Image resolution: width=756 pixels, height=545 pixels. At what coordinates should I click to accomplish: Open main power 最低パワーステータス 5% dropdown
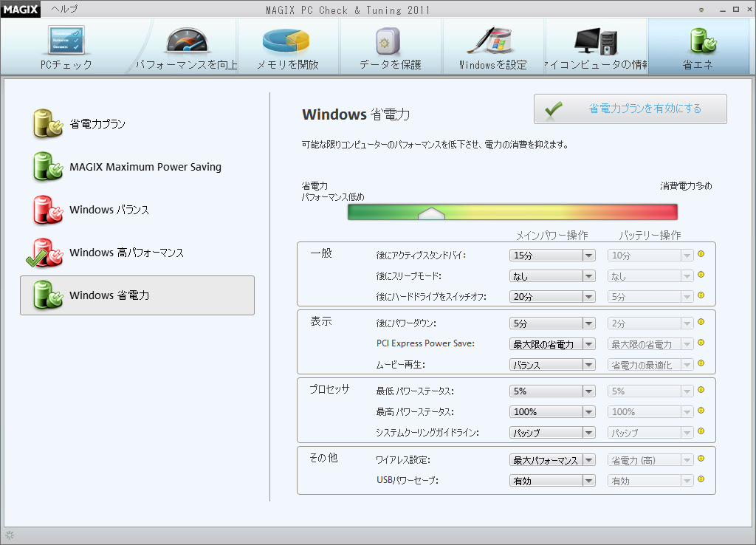[x=552, y=391]
